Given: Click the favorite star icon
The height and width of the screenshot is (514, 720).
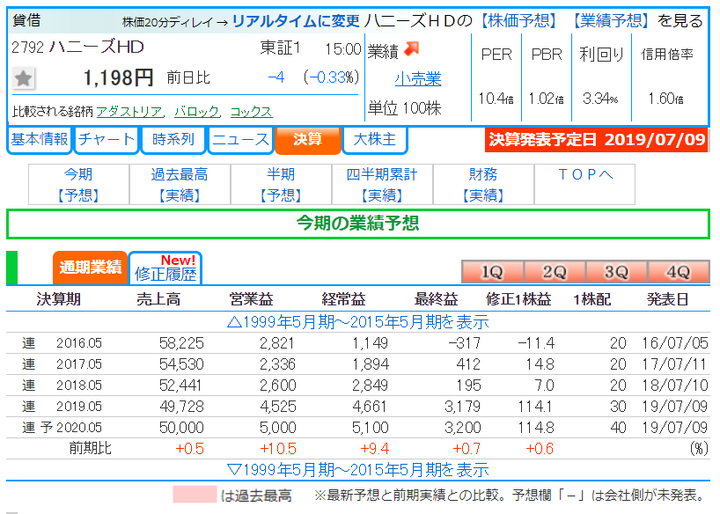Looking at the screenshot, I should tap(23, 78).
